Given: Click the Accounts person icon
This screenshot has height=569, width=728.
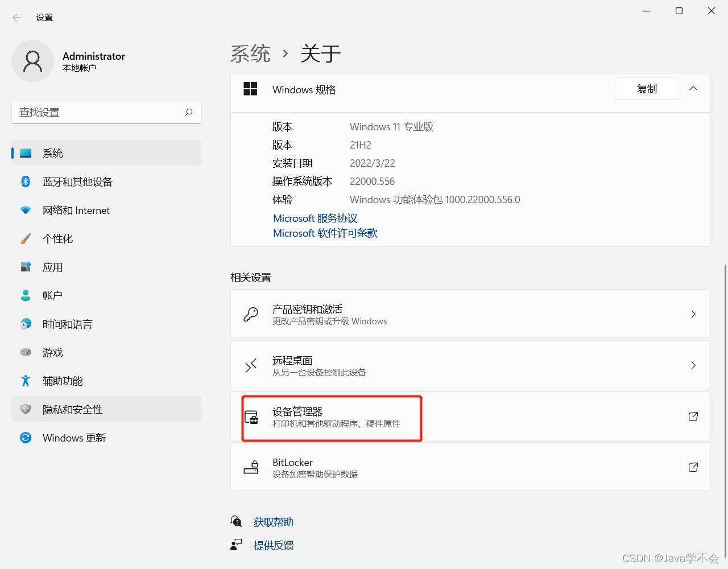Looking at the screenshot, I should 26,295.
